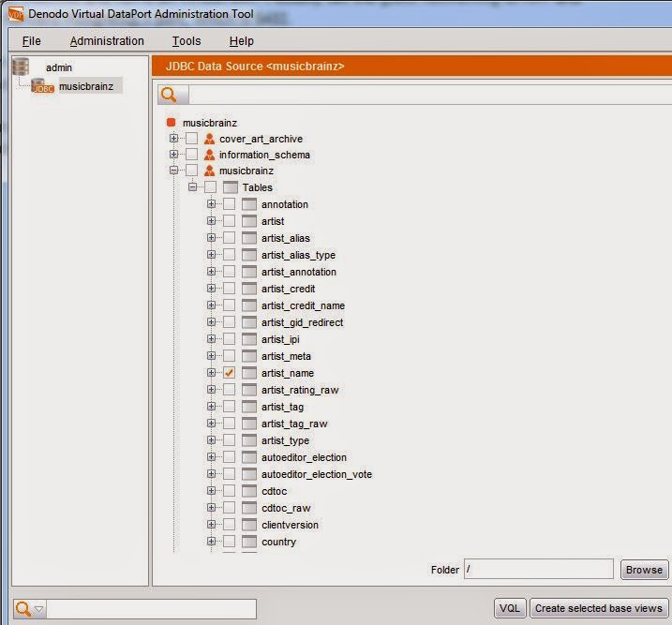Screen dimensions: 672x625
Task: Click the information_schema schema icon
Action: 210,155
